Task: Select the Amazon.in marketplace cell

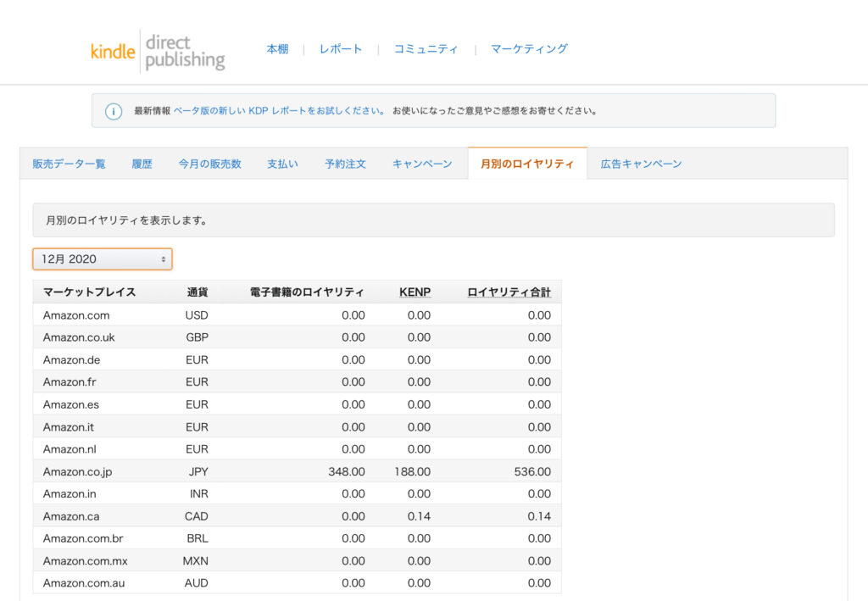Action: [x=70, y=493]
